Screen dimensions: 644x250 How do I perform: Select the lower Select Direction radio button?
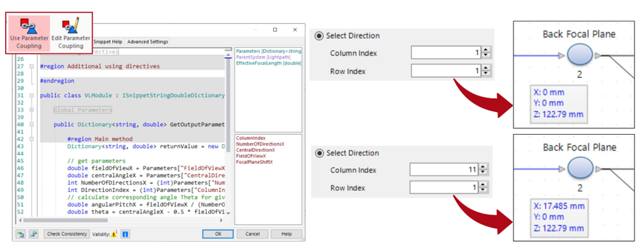[319, 153]
